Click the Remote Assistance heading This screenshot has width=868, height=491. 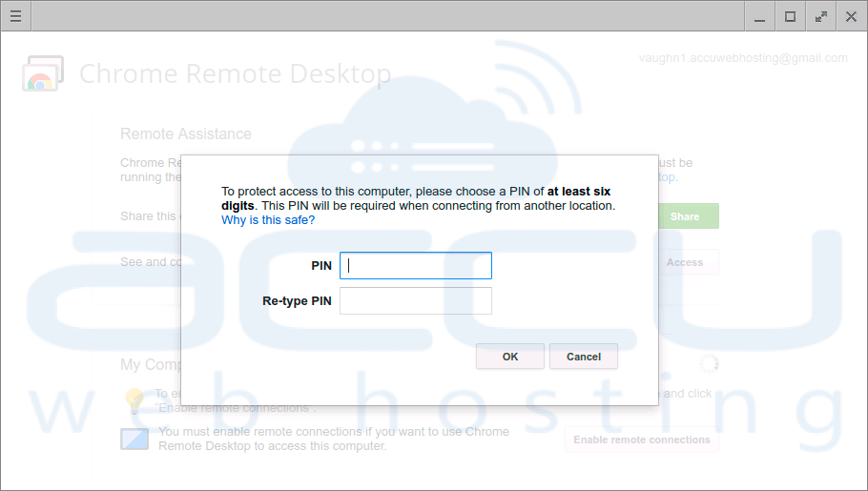click(186, 134)
